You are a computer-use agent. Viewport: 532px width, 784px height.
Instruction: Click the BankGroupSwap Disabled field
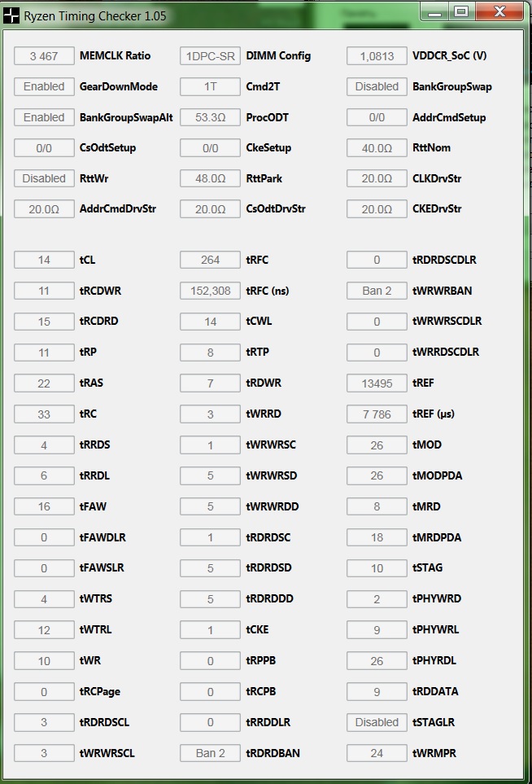tap(377, 86)
